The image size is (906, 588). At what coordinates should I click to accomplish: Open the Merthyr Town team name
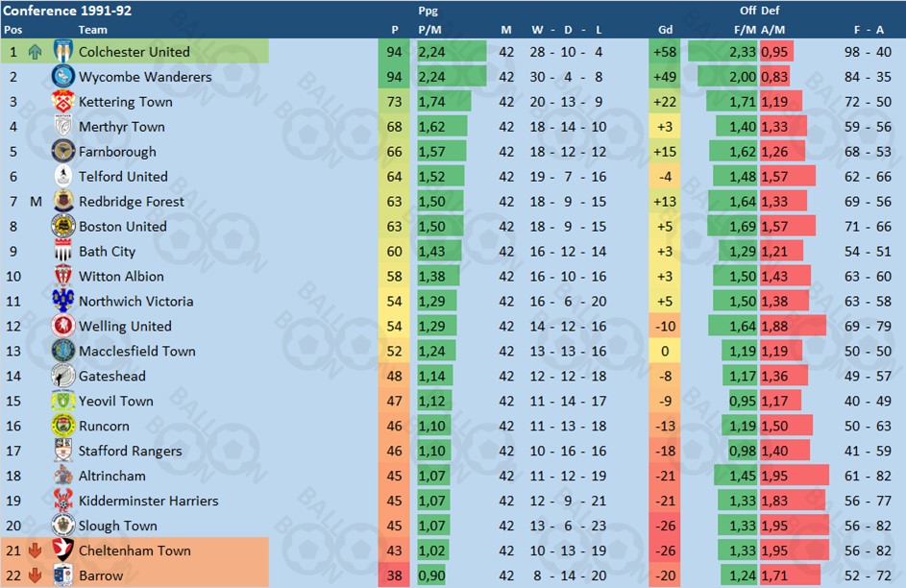[122, 127]
